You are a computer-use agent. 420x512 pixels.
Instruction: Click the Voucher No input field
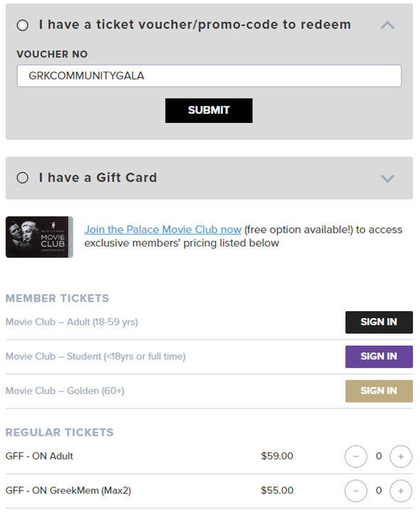click(x=209, y=76)
